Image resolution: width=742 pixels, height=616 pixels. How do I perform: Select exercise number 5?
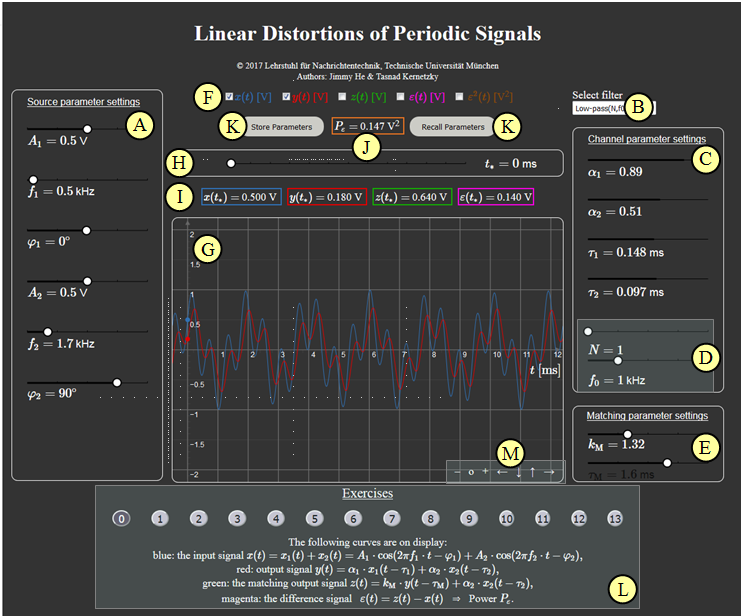314,518
